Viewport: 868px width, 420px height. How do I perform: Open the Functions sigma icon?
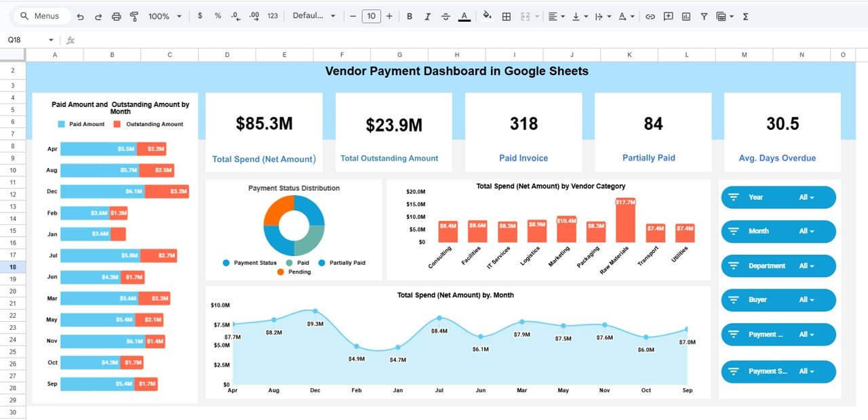pyautogui.click(x=745, y=16)
